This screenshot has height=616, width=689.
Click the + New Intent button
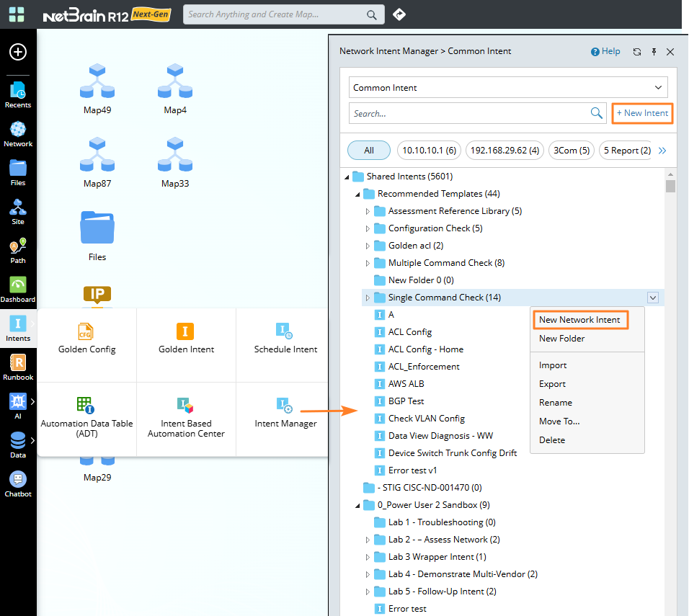(x=642, y=113)
